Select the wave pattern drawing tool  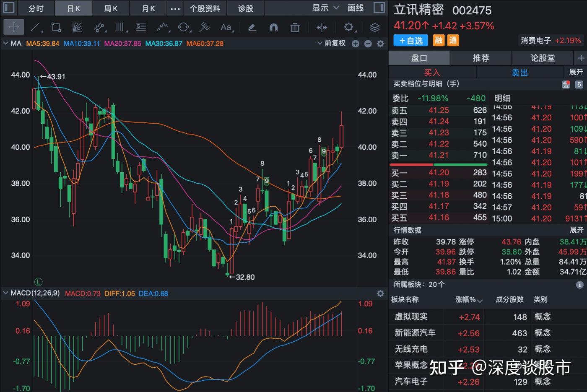click(163, 28)
